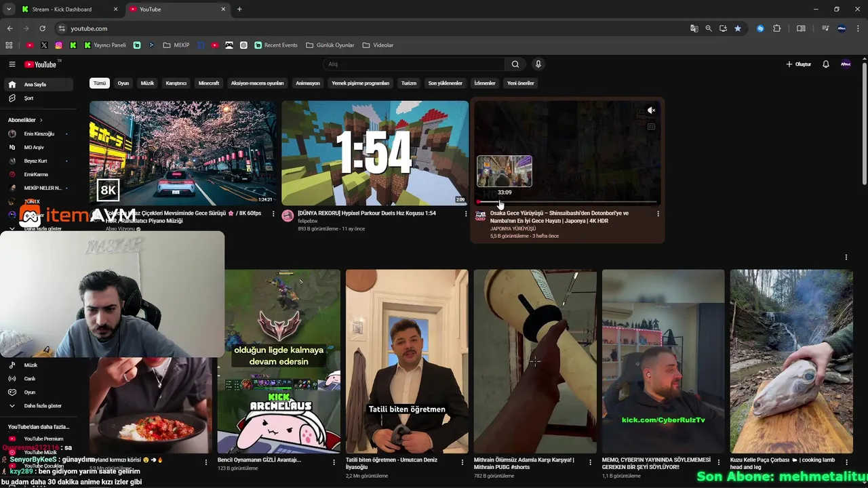This screenshot has height=488, width=868.
Task: Open EmirKarma subscription channel
Action: pos(39,174)
